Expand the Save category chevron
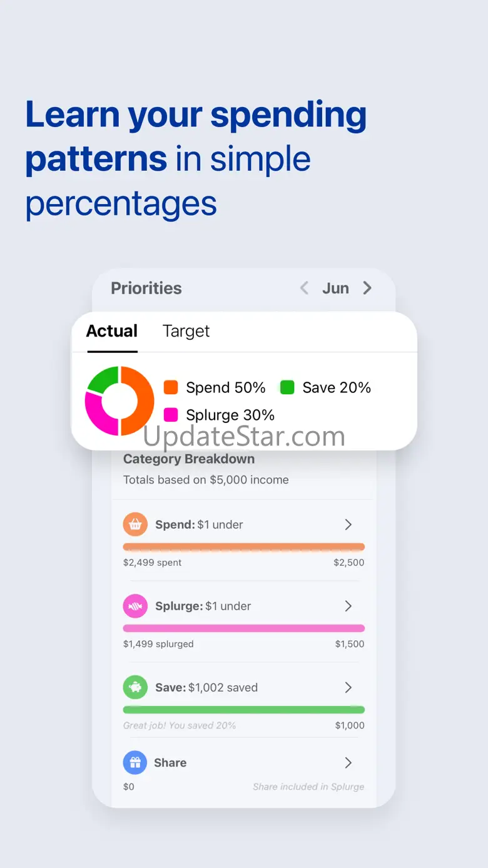Screen dimensions: 488x868 click(x=348, y=687)
